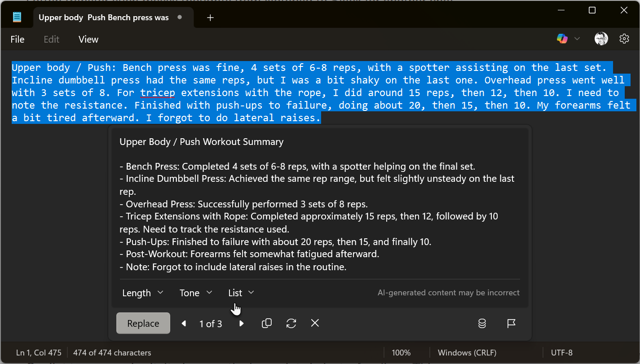Expand the Tone dropdown
Viewport: 640px width, 364px height.
(196, 293)
